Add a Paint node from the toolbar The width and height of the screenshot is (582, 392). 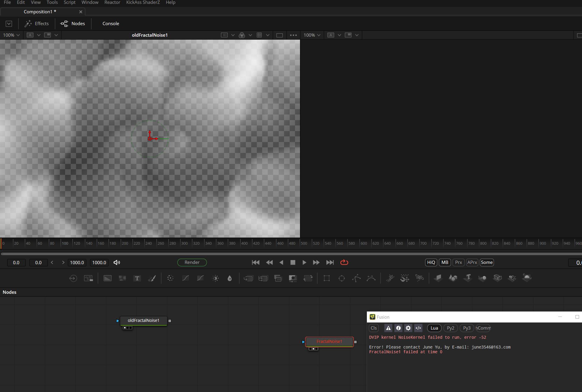point(152,278)
